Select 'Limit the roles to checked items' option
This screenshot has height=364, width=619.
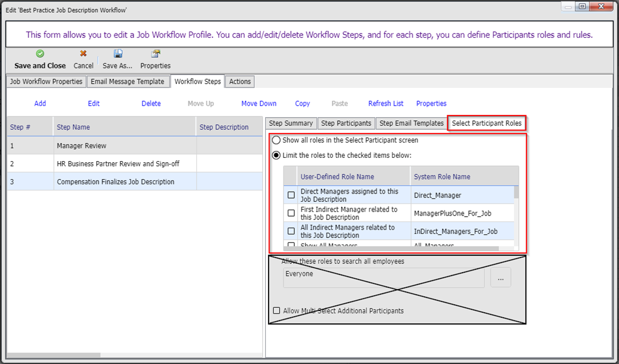(x=276, y=155)
